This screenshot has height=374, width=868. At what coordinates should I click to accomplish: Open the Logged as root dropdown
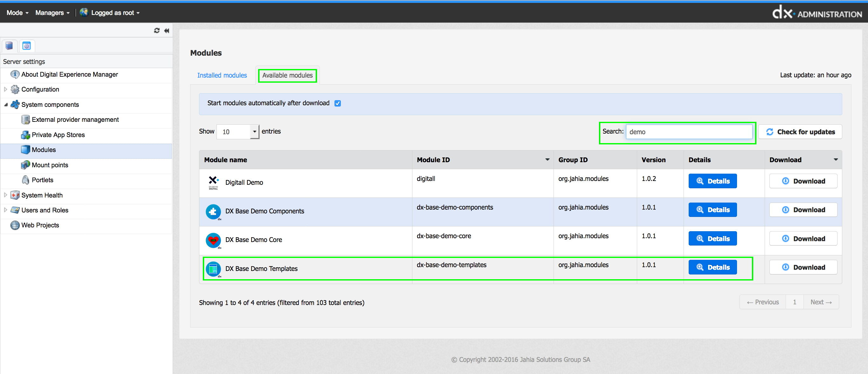115,13
